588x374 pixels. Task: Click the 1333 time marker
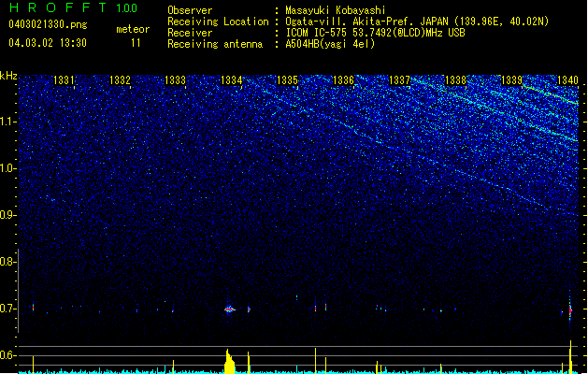(175, 79)
